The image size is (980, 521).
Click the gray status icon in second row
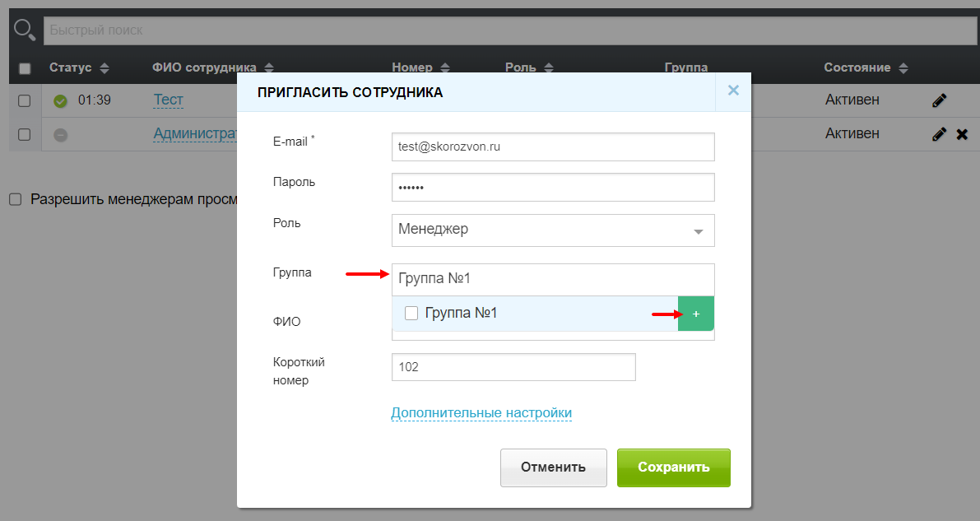[x=60, y=135]
